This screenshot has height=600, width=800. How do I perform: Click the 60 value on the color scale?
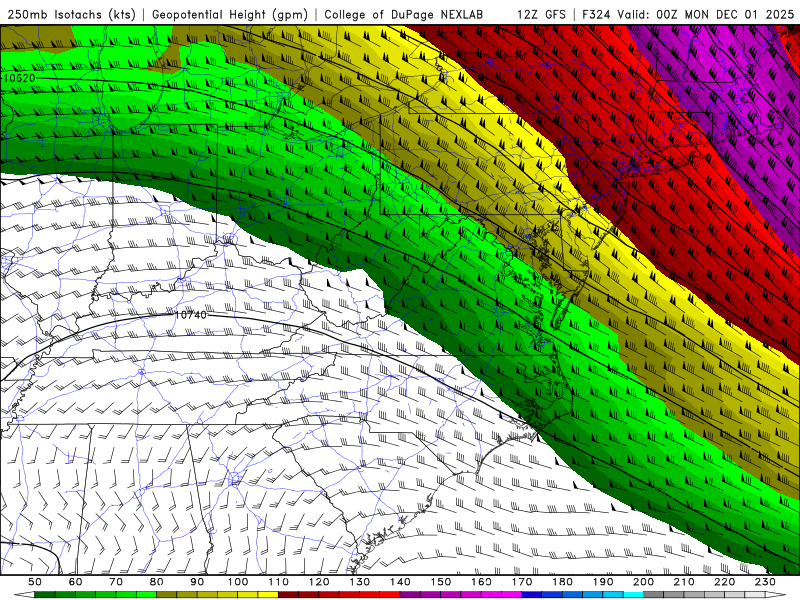tap(76, 582)
